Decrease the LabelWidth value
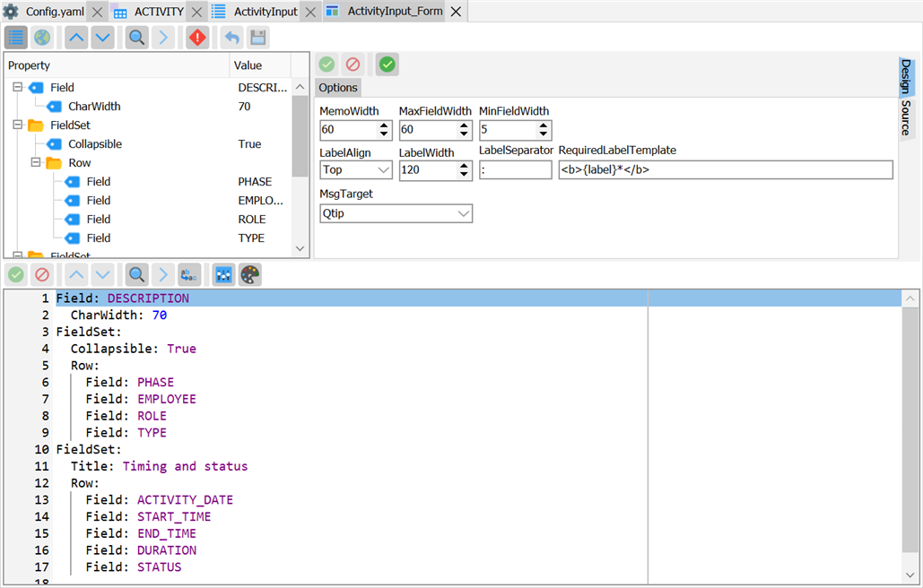 coord(464,175)
